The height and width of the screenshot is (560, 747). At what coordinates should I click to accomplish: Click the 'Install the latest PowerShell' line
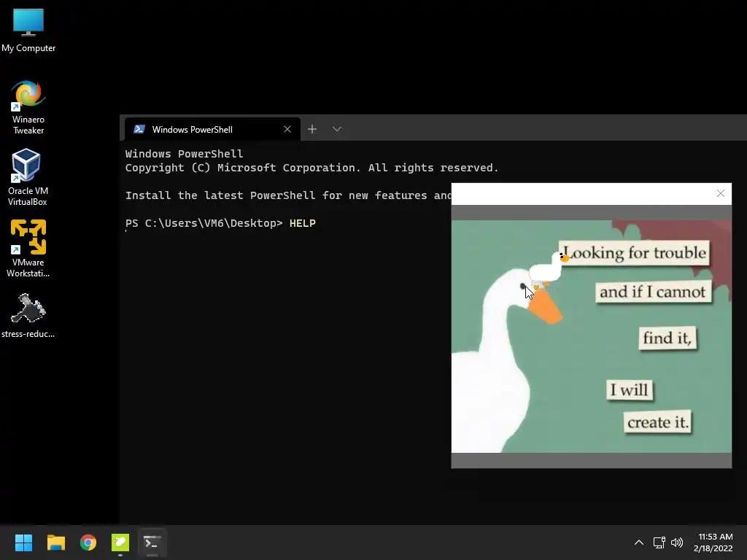coord(288,195)
